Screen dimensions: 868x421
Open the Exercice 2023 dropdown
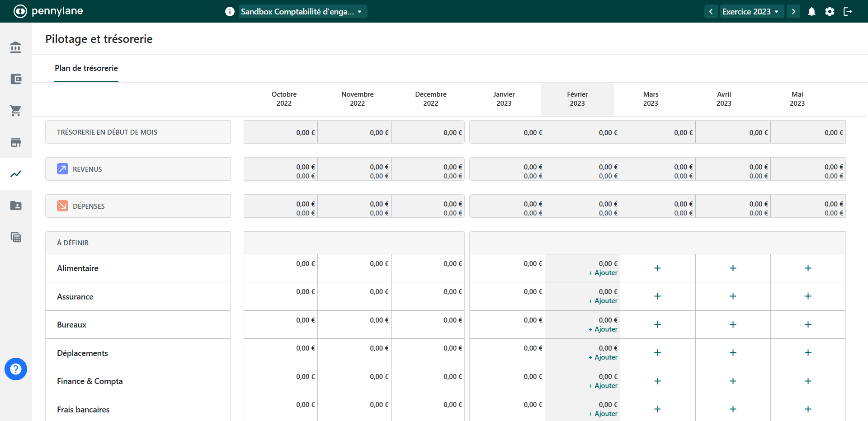pyautogui.click(x=750, y=12)
